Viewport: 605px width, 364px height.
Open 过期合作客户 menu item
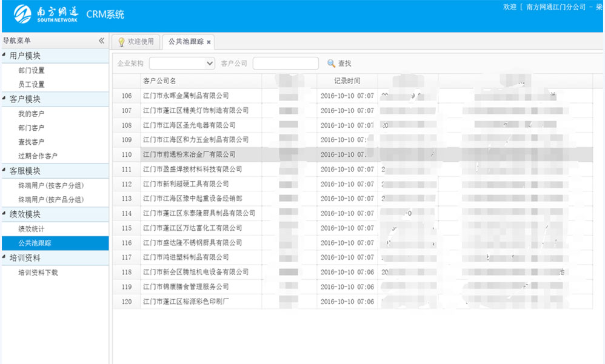click(x=38, y=156)
